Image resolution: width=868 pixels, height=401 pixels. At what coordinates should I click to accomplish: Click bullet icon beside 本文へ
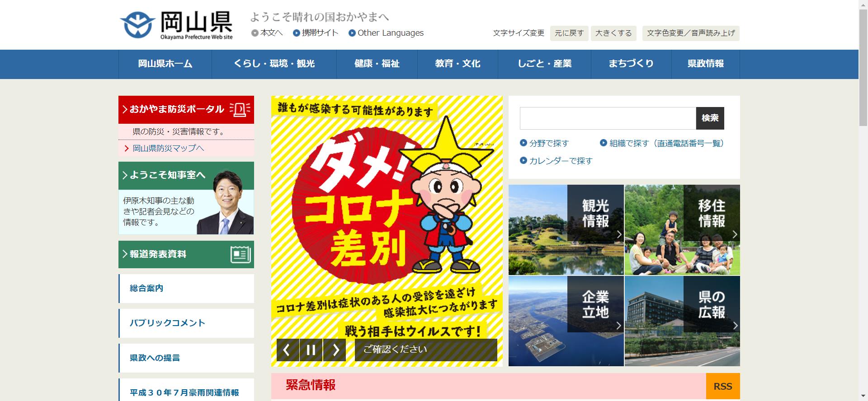(x=255, y=33)
